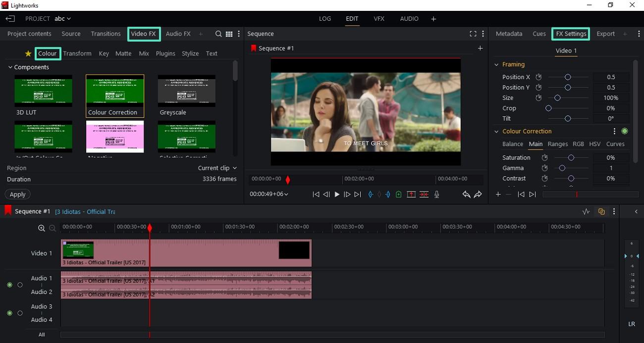
Task: Solo the Audio 3 and 4 tracks
Action: [20, 313]
